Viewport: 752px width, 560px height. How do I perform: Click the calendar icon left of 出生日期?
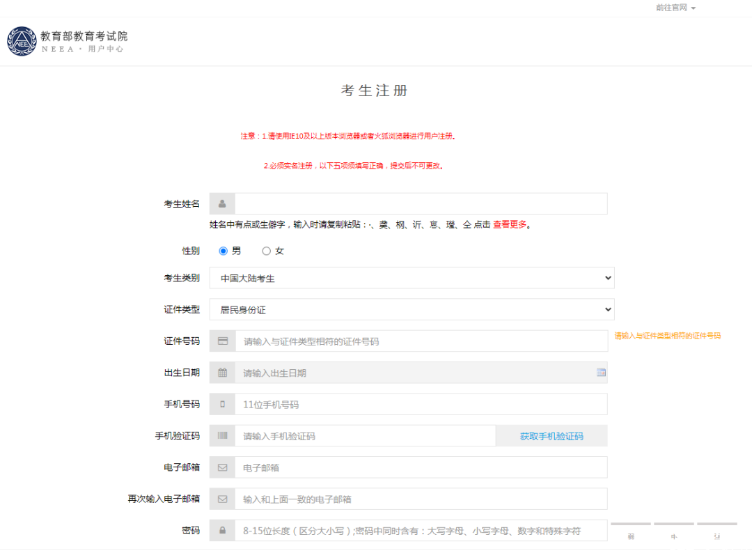[x=222, y=373]
